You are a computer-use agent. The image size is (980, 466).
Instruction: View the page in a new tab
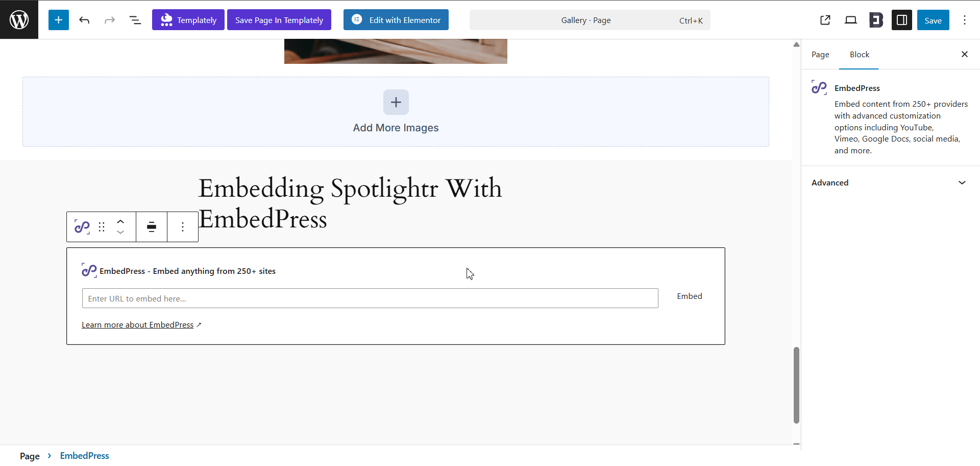click(x=825, y=20)
